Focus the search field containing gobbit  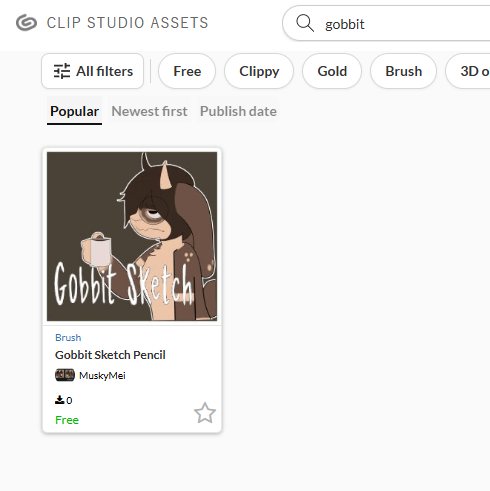point(387,23)
